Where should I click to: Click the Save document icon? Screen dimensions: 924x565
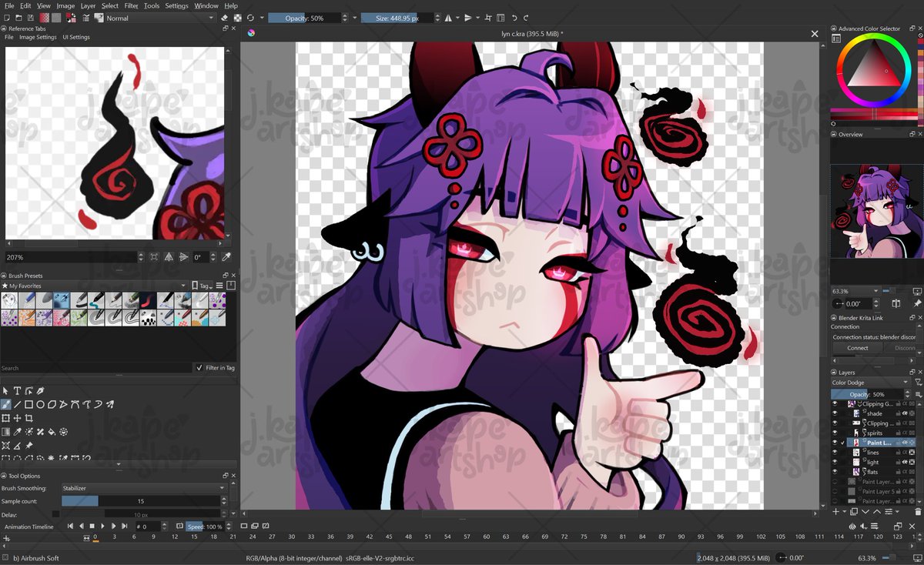tap(30, 18)
